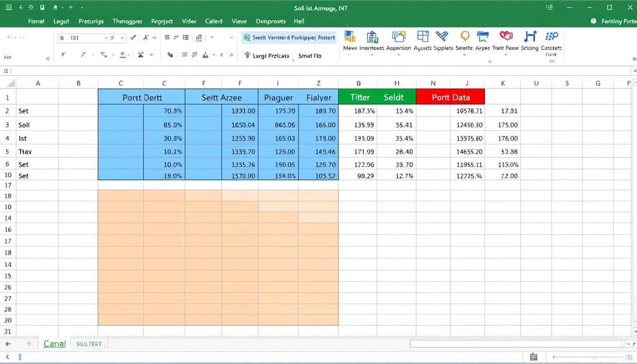Open the Honet ribbon tab
Screen dimensions: 637x364
(36, 21)
